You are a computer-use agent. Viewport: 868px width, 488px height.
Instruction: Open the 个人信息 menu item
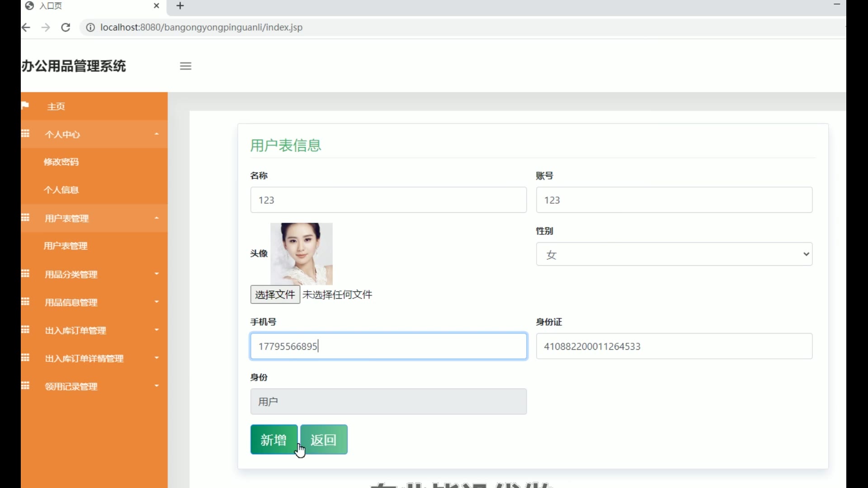tap(61, 190)
